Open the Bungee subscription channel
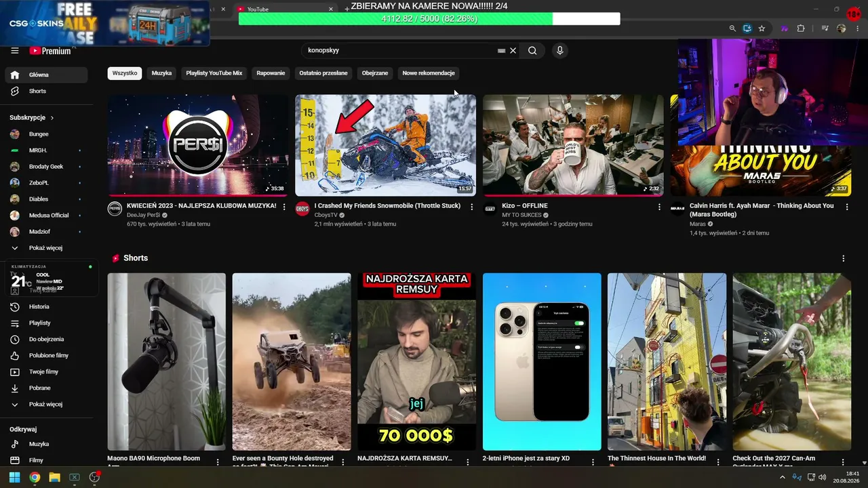This screenshot has height=488, width=868. point(46,134)
